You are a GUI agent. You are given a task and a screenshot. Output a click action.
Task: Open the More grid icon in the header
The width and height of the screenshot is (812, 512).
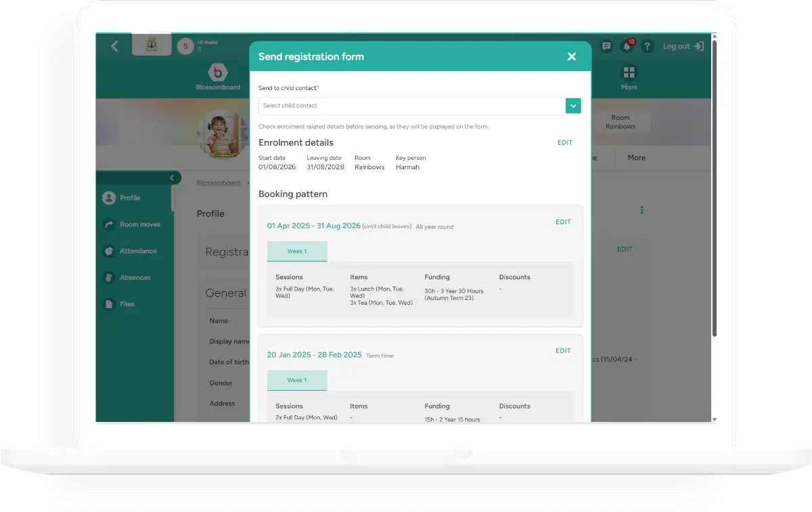coord(629,72)
